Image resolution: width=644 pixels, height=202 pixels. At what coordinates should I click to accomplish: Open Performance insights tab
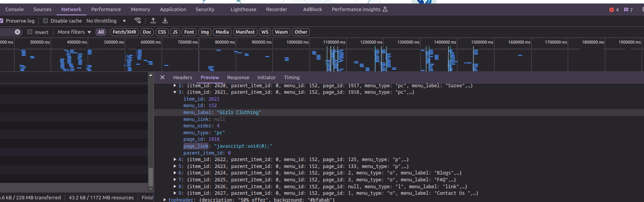[359, 9]
